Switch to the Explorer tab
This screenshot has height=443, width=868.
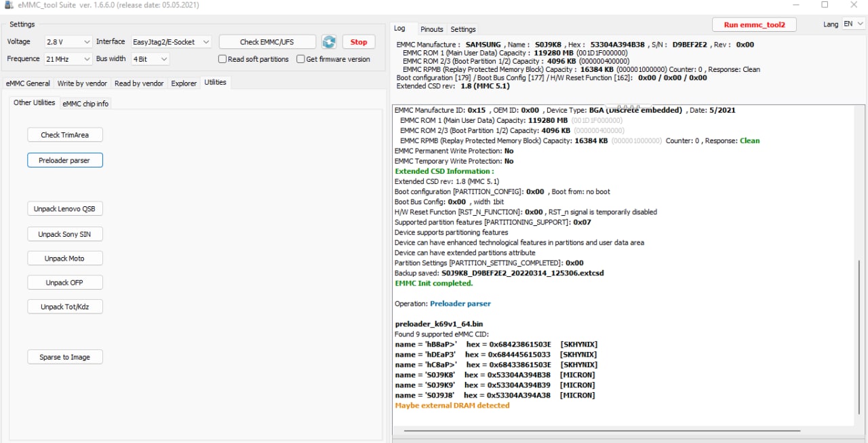(184, 83)
